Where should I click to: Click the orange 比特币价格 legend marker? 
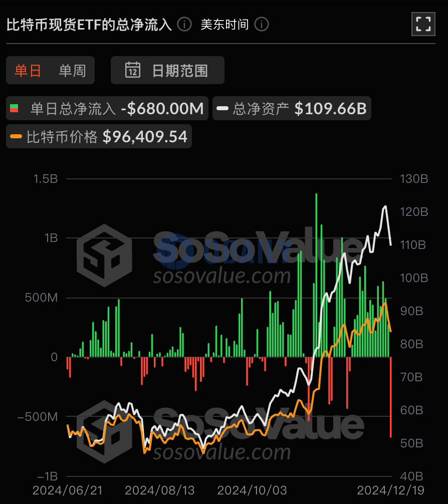[17, 136]
